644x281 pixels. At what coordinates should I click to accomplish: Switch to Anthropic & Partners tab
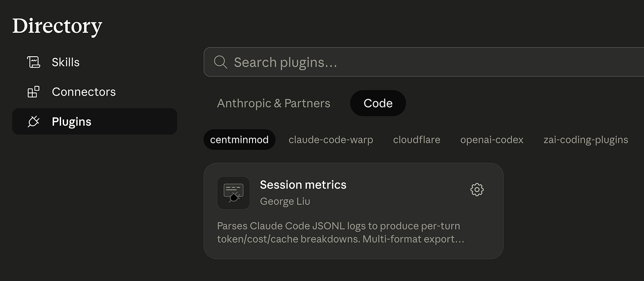click(273, 103)
